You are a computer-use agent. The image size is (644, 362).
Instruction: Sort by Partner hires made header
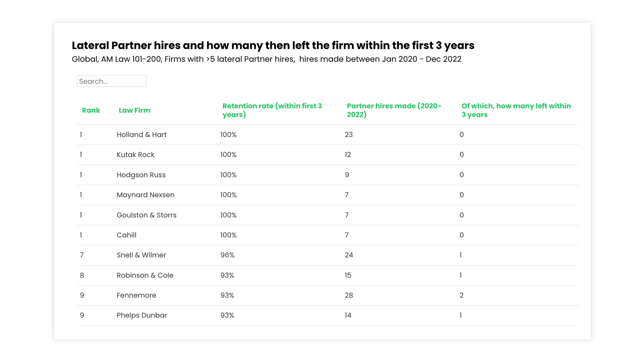(394, 110)
